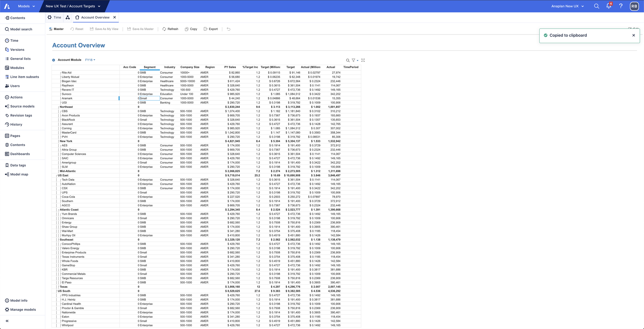Click the global search magnifier in top bar
644x329 pixels.
click(596, 6)
